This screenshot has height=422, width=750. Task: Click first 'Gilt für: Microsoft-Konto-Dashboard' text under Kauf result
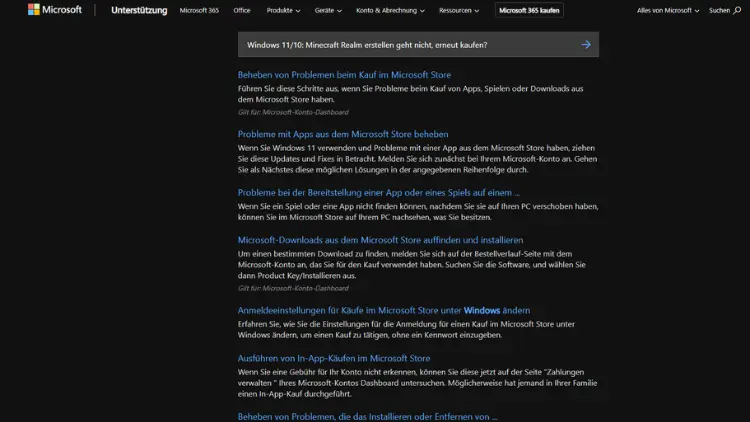pyautogui.click(x=293, y=112)
